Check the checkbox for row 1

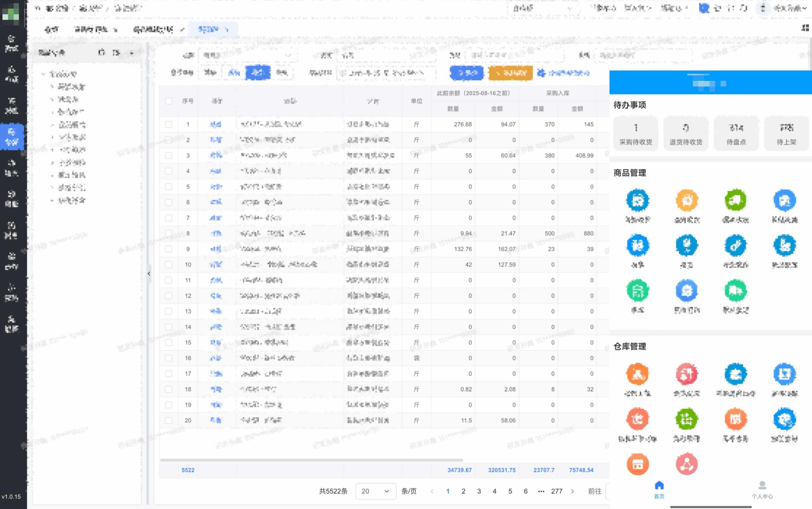coord(168,125)
